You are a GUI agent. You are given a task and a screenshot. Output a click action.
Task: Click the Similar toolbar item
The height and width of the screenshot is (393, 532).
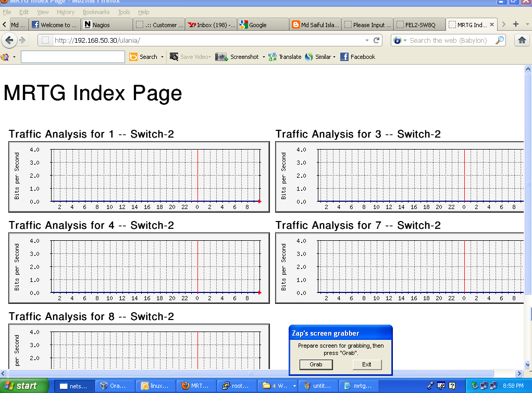click(x=318, y=57)
